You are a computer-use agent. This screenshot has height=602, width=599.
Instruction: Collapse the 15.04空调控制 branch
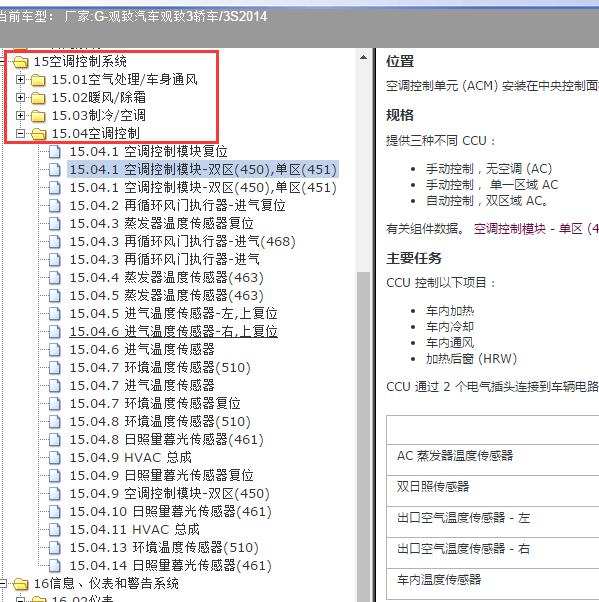(x=20, y=133)
